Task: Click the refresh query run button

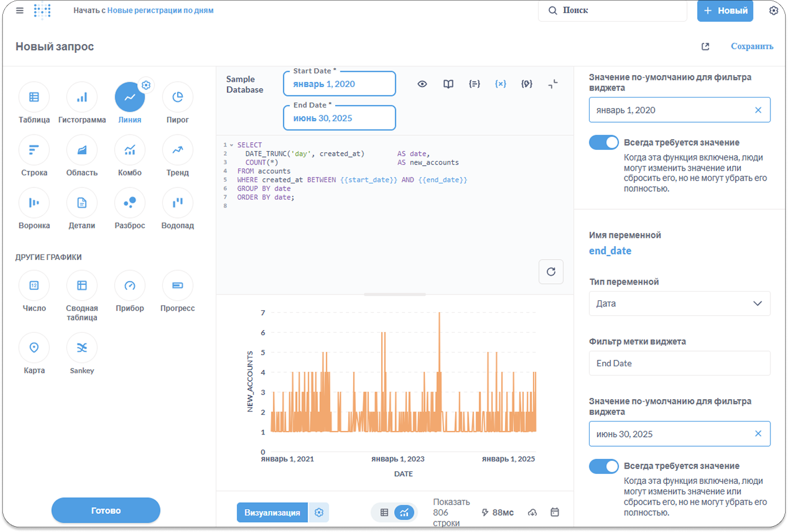Action: [x=550, y=272]
